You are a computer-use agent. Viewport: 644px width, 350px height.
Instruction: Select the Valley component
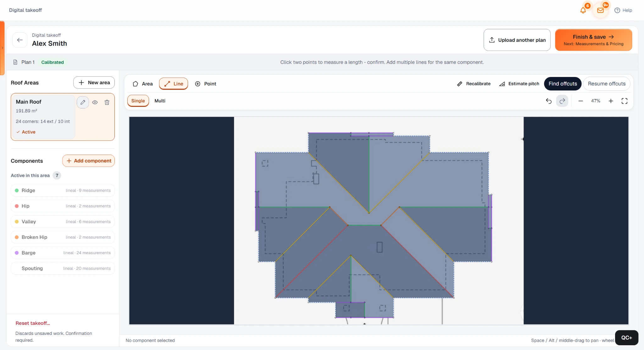63,221
